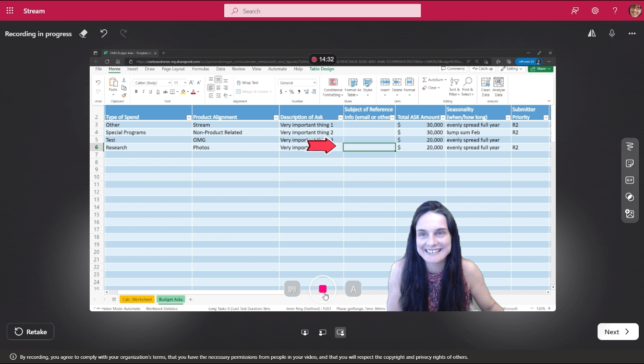Open the Sort & Filter dropdown
Screen dimensions: 644x364
[455, 88]
